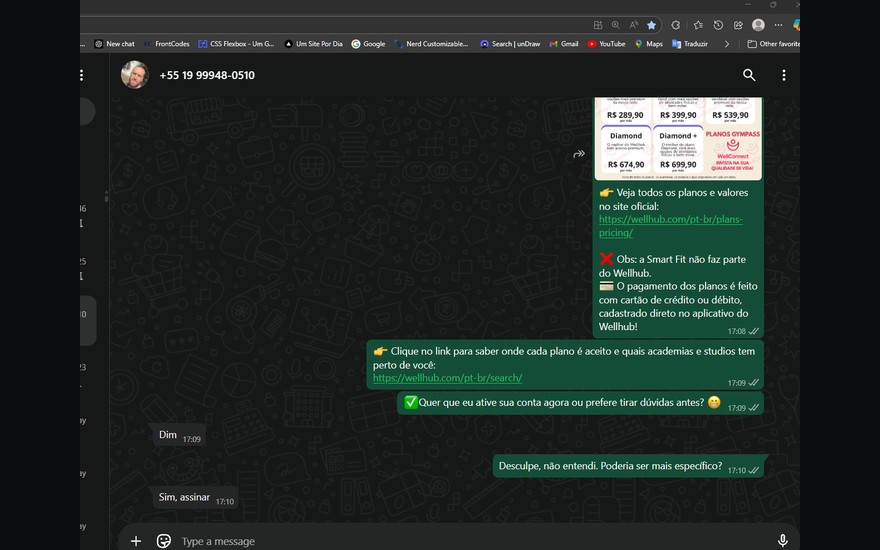Viewport: 880px width, 550px height.
Task: Open the Maps bookmark
Action: [649, 44]
